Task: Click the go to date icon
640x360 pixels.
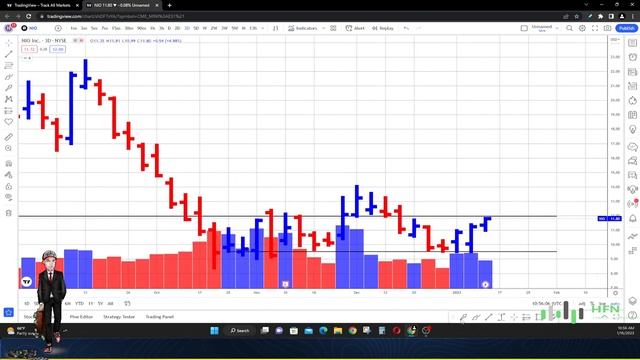Action: click(x=127, y=303)
